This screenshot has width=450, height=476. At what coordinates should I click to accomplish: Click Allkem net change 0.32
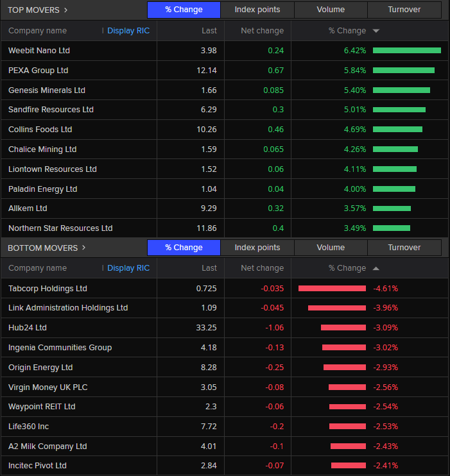click(x=275, y=208)
